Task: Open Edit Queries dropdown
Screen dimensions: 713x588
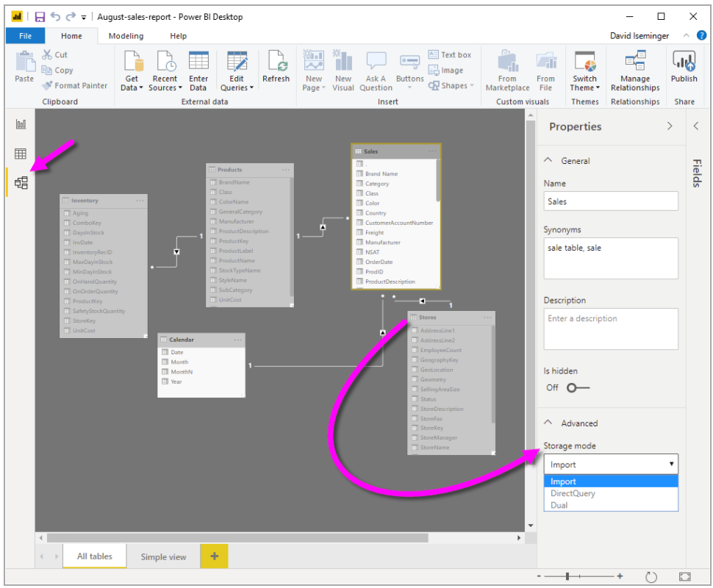Action: pyautogui.click(x=237, y=71)
